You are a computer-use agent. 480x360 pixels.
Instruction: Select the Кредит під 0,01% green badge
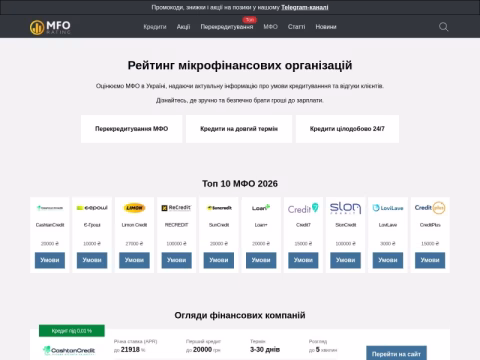tap(72, 331)
